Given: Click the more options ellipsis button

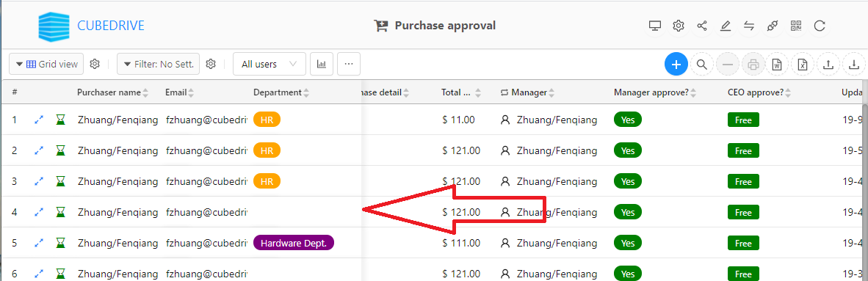Looking at the screenshot, I should pyautogui.click(x=349, y=64).
